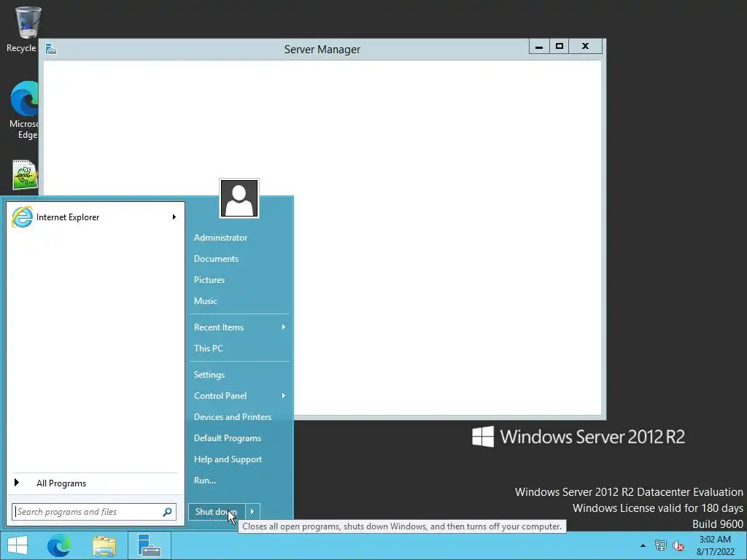Click the muted volume tray icon

[x=678, y=545]
